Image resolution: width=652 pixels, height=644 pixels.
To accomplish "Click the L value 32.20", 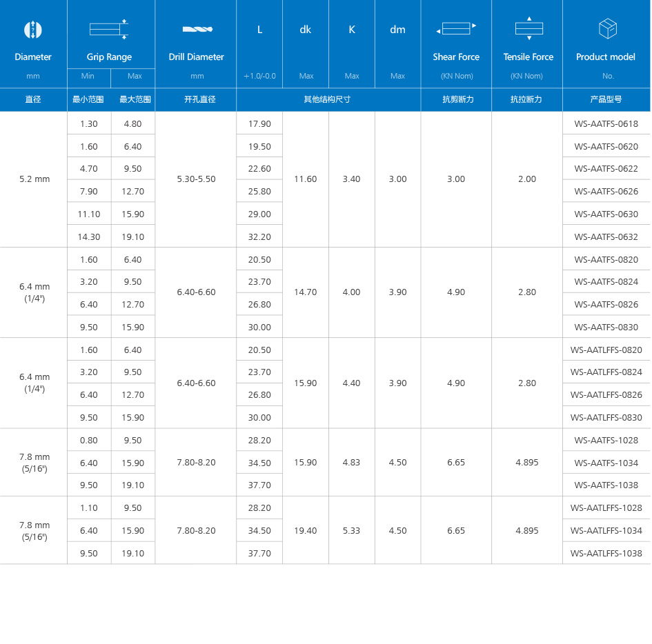I will click(x=259, y=237).
